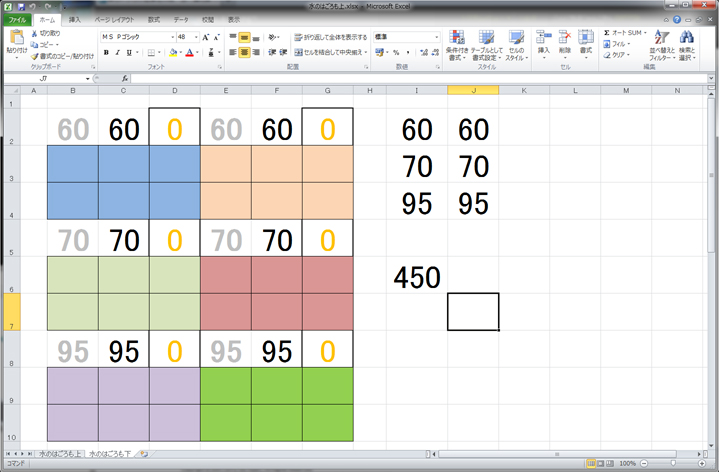The height and width of the screenshot is (472, 719).
Task: Click the Insert Function fx icon
Action: 124,77
